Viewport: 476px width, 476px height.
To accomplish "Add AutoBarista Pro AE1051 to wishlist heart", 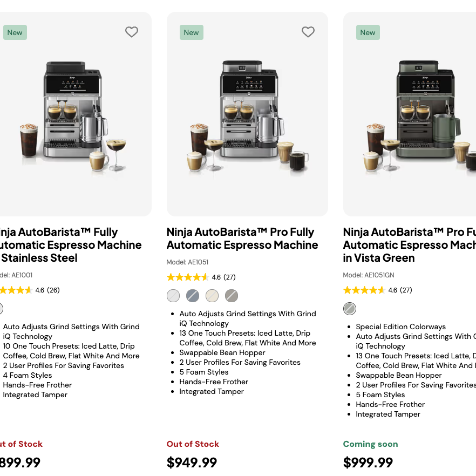I will [x=308, y=32].
